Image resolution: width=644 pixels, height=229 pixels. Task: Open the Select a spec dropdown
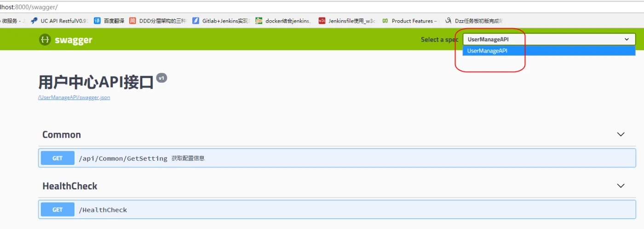pos(549,40)
